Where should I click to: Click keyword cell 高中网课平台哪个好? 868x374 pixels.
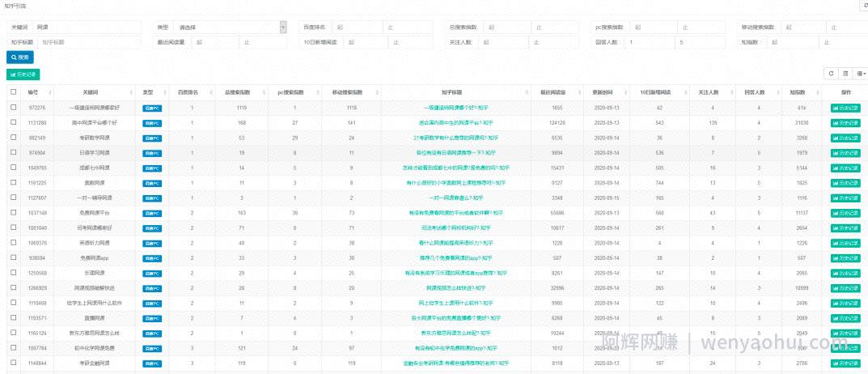(94, 123)
